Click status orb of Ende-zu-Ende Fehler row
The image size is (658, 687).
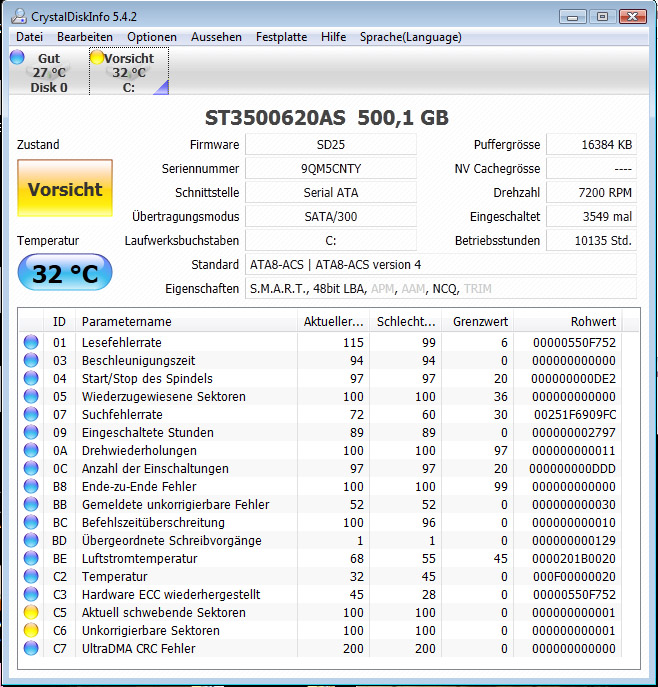click(x=31, y=486)
